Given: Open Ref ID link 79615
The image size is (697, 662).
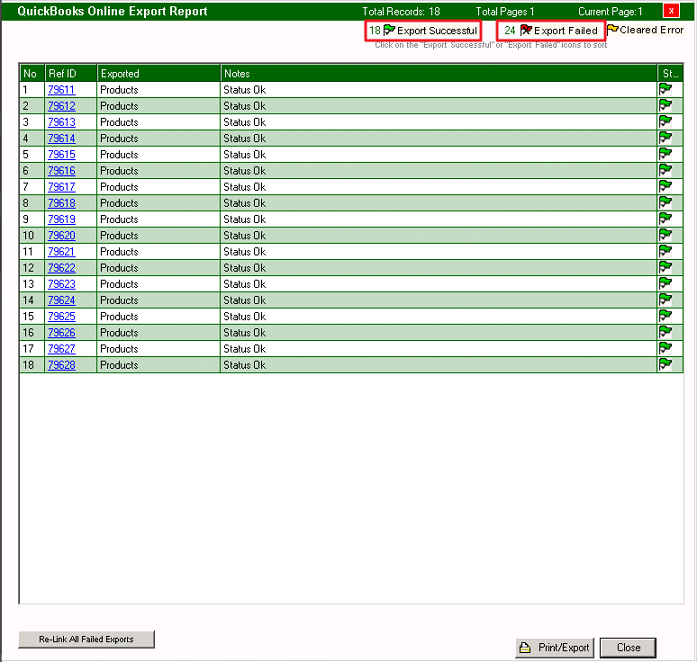Looking at the screenshot, I should (x=61, y=154).
